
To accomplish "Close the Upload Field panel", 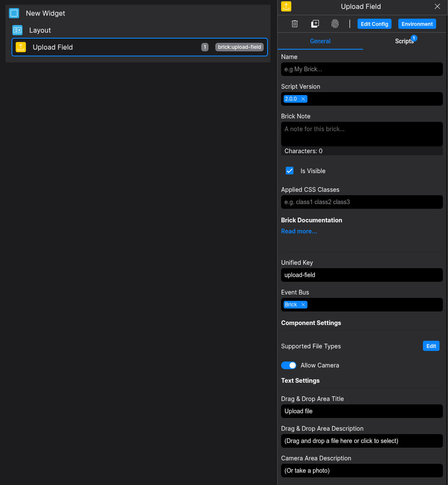I will pyautogui.click(x=437, y=6).
